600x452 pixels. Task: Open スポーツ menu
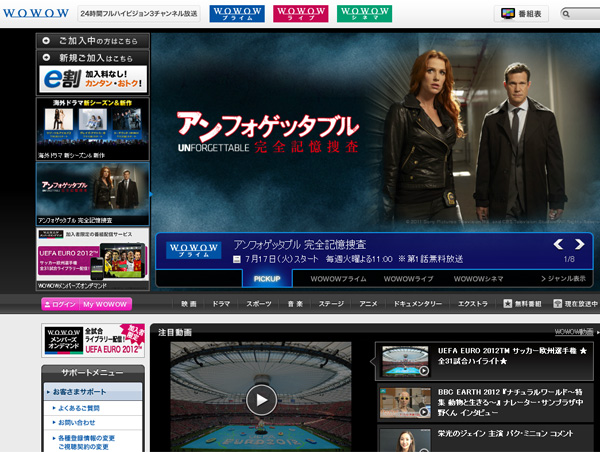pyautogui.click(x=259, y=304)
